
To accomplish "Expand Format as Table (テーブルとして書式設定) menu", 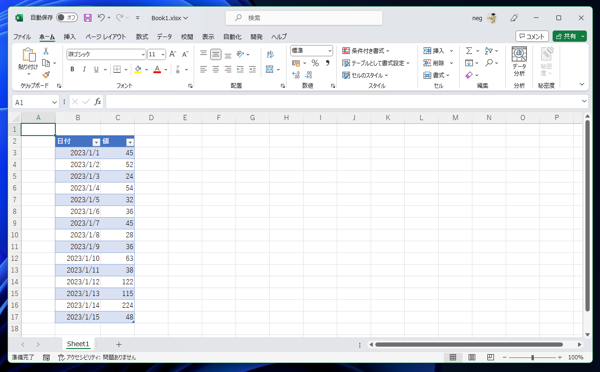I will pos(376,63).
